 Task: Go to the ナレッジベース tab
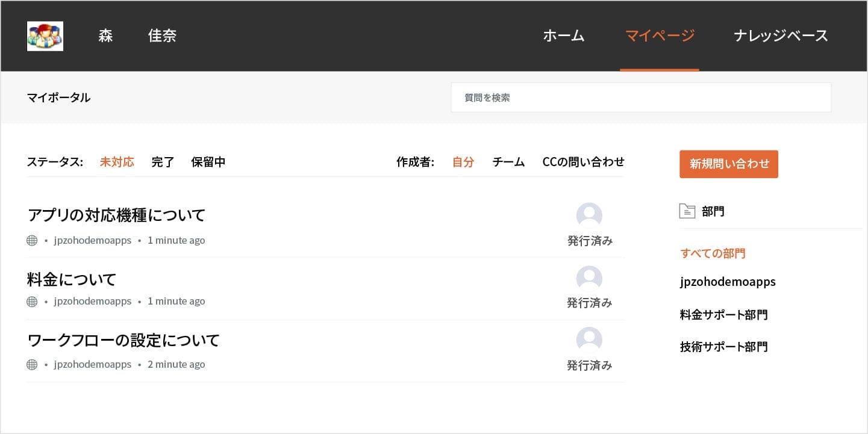pos(781,36)
